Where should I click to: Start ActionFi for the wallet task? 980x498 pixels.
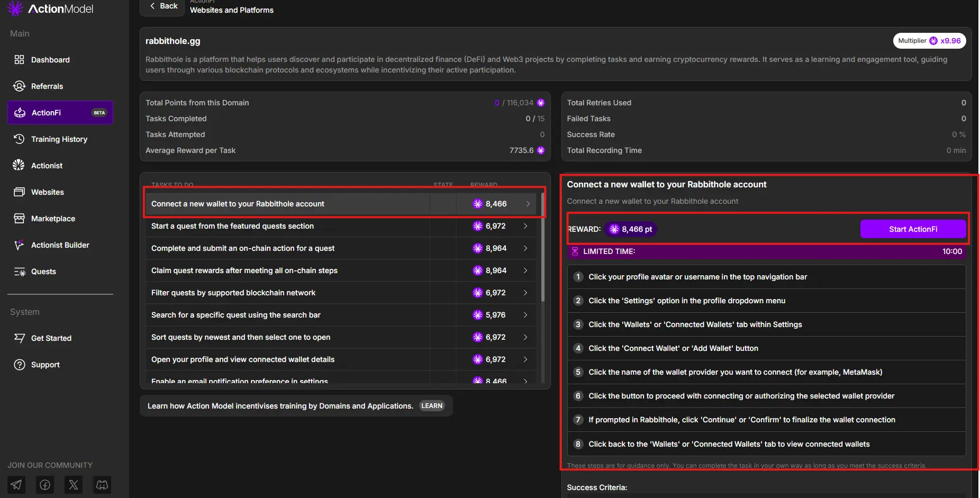pyautogui.click(x=913, y=229)
